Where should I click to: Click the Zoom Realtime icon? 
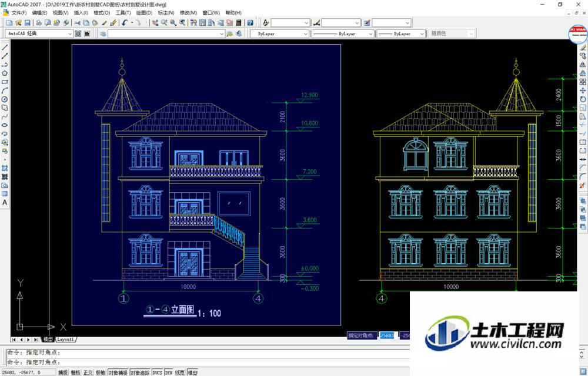coord(164,23)
